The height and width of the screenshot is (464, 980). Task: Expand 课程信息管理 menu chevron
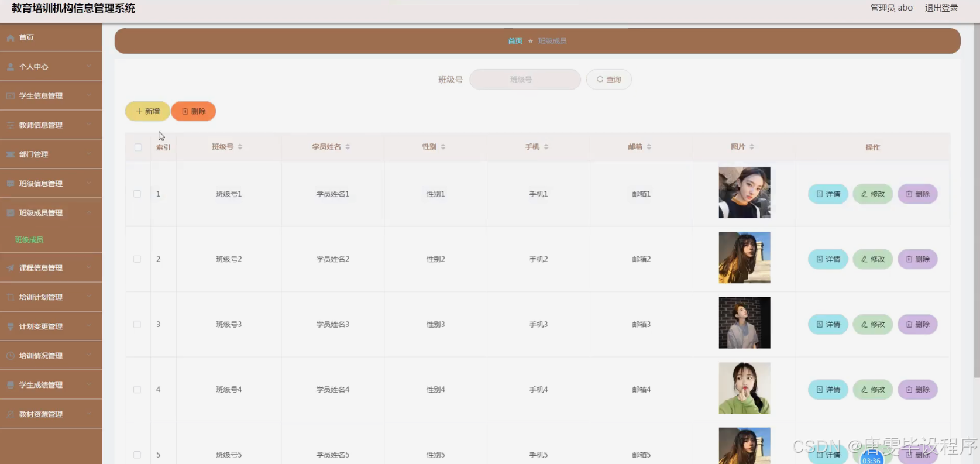coord(89,267)
